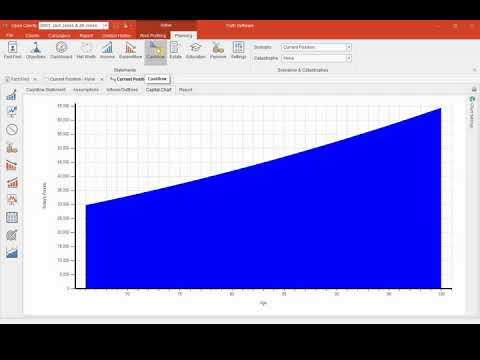Viewport: 480px width, 360px height.
Task: Open the Education graduation cap icon
Action: coord(196,50)
